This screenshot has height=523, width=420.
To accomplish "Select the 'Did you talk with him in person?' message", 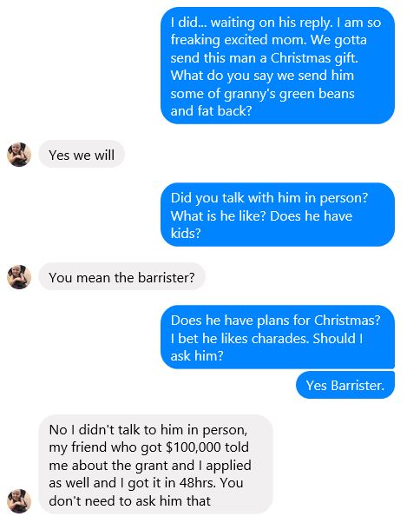I will pyautogui.click(x=277, y=215).
